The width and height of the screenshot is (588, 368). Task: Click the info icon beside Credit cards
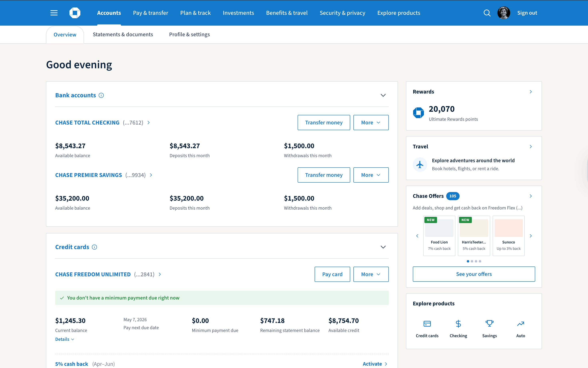(95, 247)
